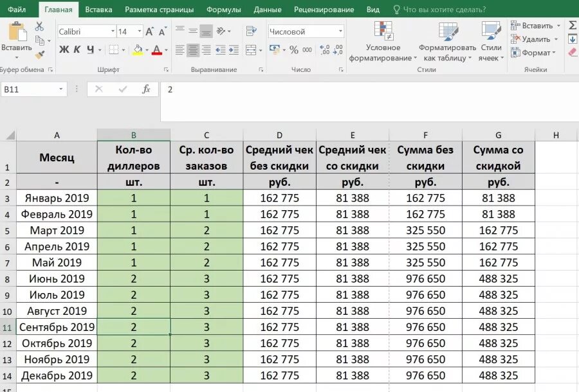The image size is (579, 392).
Task: Apply percent style
Action: [x=294, y=49]
